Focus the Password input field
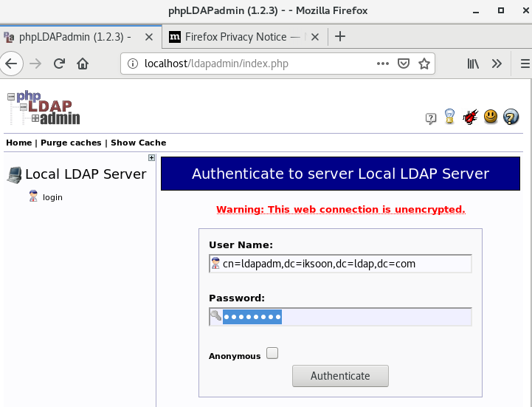The image size is (532, 407). (340, 317)
